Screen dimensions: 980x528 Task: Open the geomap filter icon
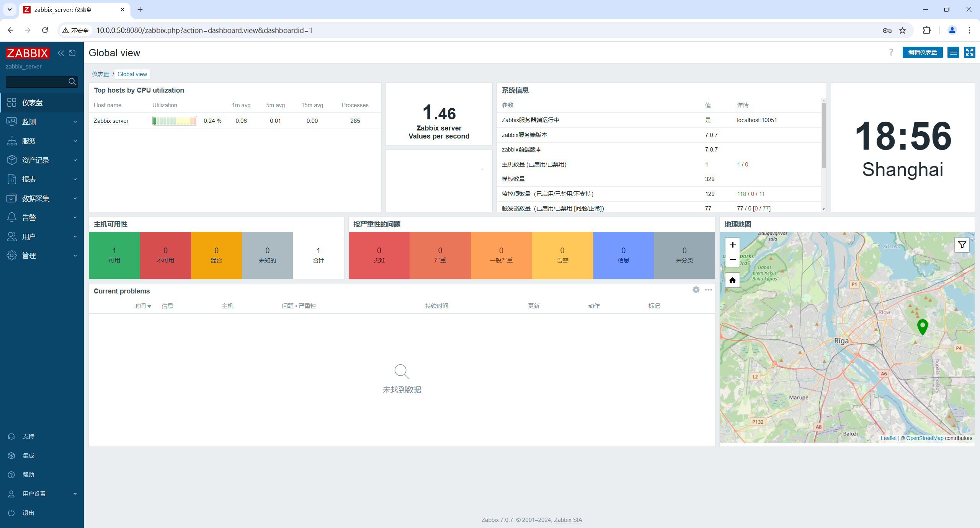962,245
